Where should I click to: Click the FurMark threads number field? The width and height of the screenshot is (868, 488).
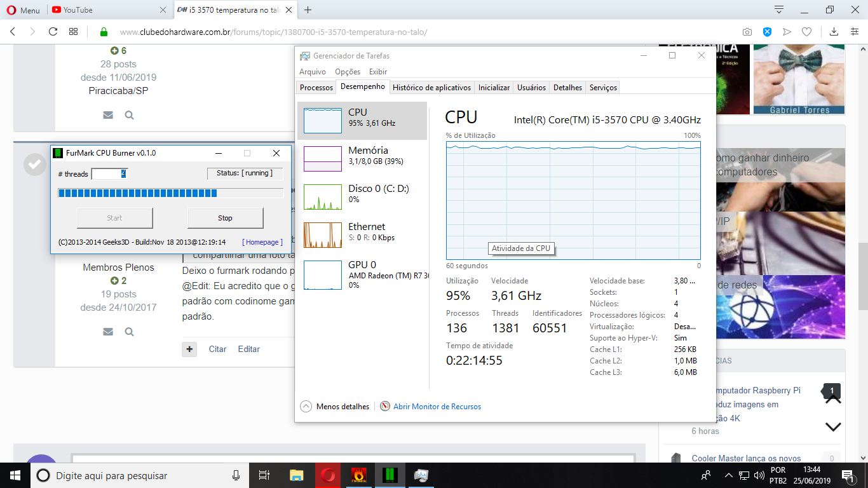(x=109, y=173)
